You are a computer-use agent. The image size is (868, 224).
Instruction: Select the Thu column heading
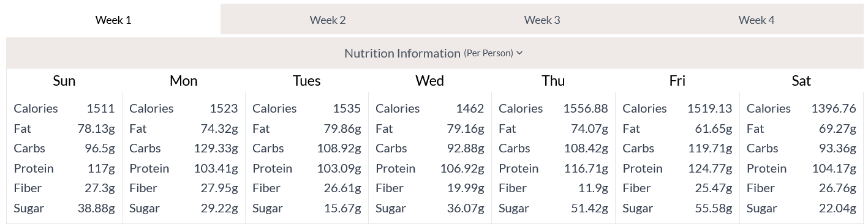(x=553, y=81)
